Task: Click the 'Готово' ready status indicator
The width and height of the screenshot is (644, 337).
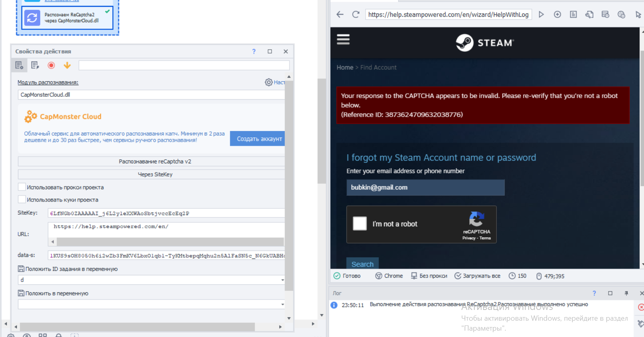Action: pyautogui.click(x=347, y=276)
